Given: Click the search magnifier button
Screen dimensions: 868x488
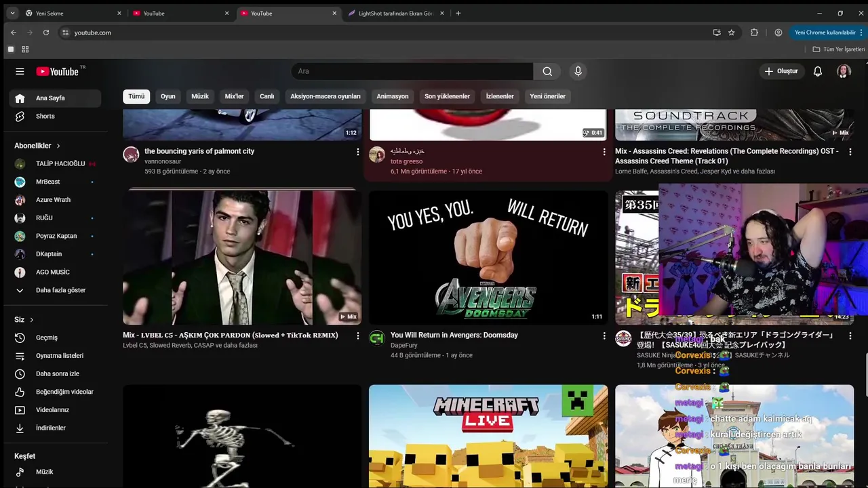Looking at the screenshot, I should [x=547, y=71].
